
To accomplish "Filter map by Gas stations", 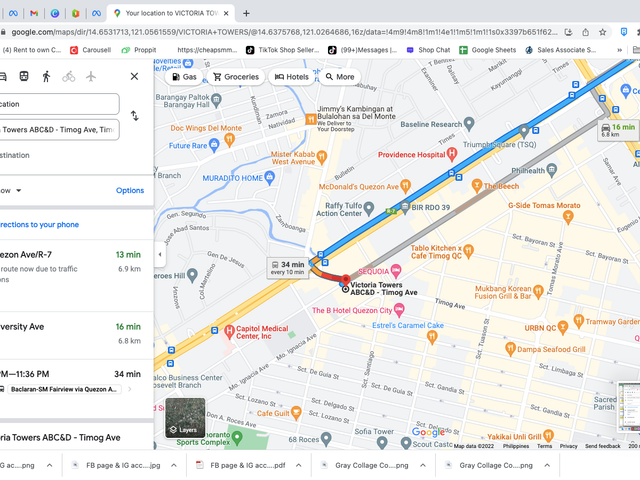I will pyautogui.click(x=184, y=77).
